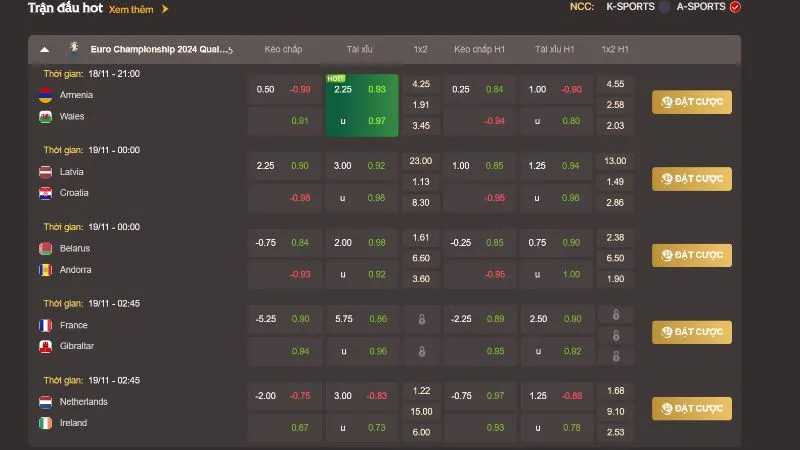Click the Armenia flag icon

(x=45, y=95)
